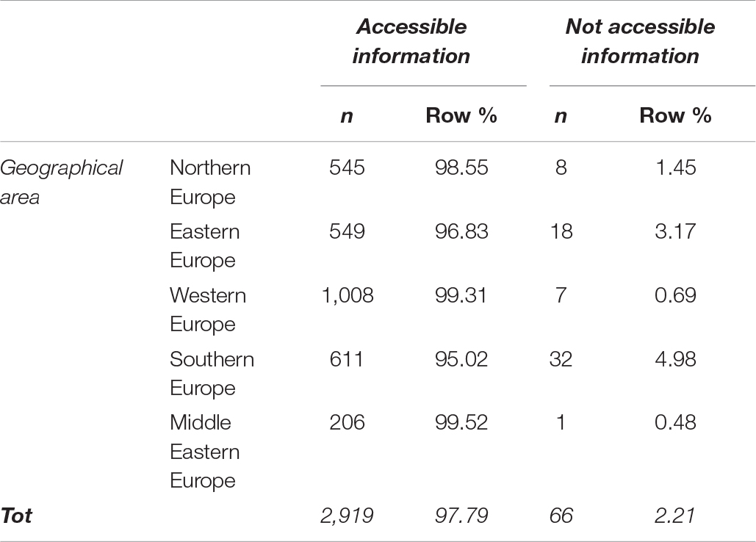Click the 1,008 Western Europe count
756x542 pixels.
[347, 295]
